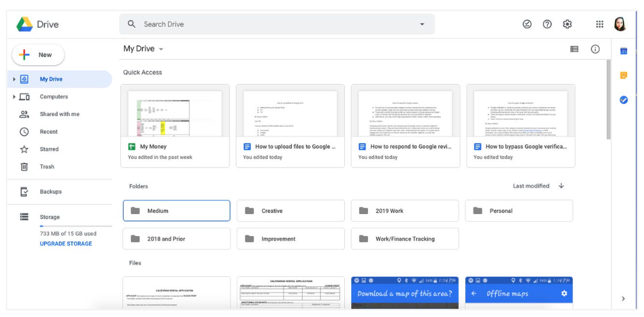This screenshot has width=644, height=317.
Task: Open search options dropdown arrow
Action: click(x=422, y=24)
